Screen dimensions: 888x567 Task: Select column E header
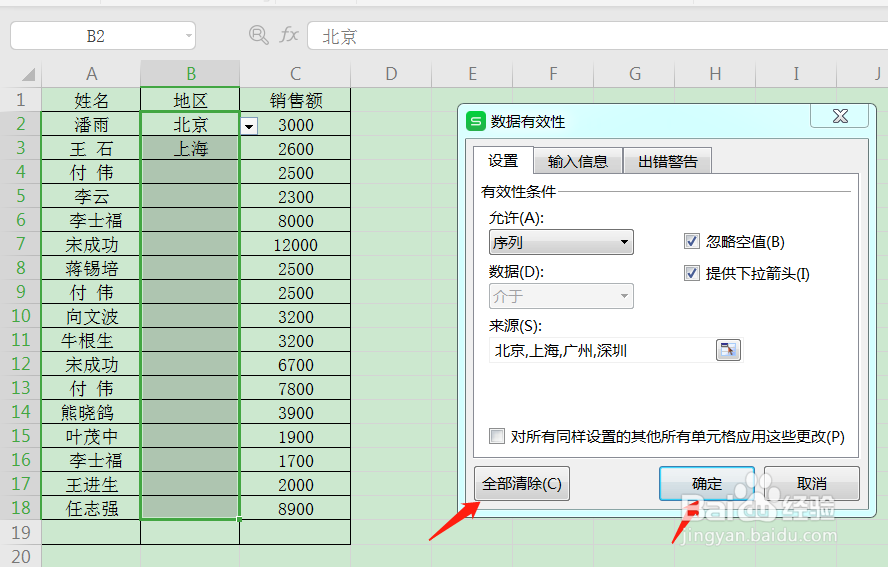click(472, 74)
